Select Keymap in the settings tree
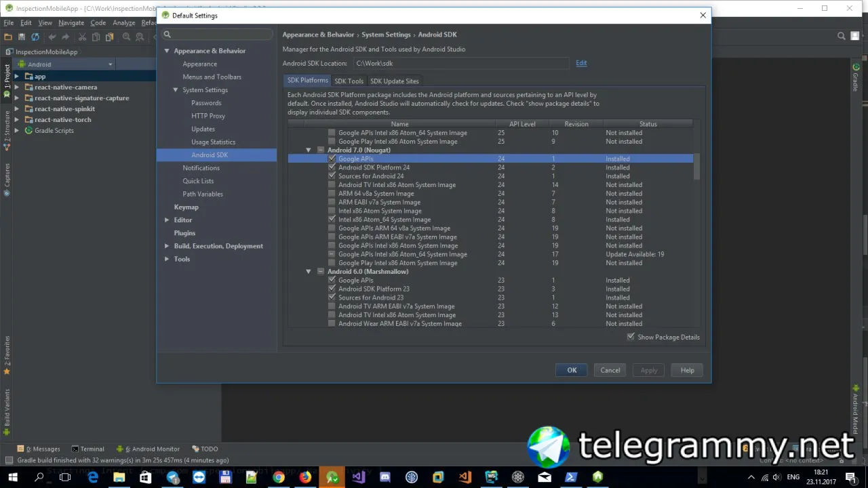 coord(186,207)
